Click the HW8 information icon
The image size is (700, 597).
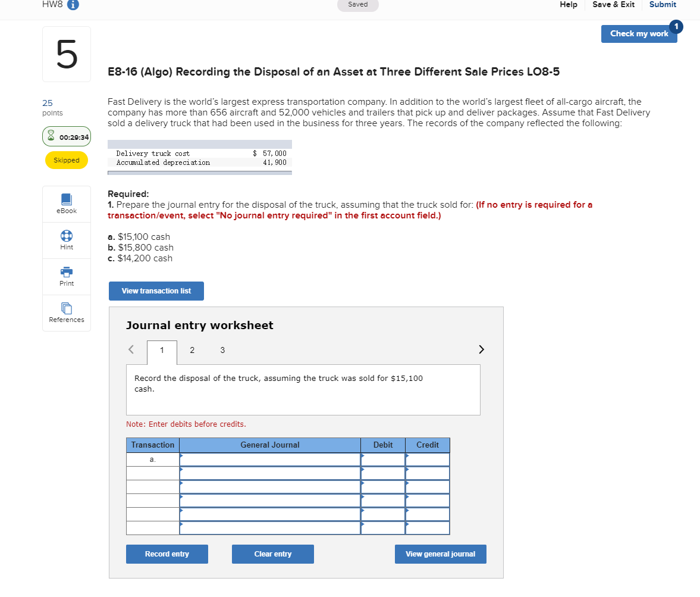tap(73, 5)
